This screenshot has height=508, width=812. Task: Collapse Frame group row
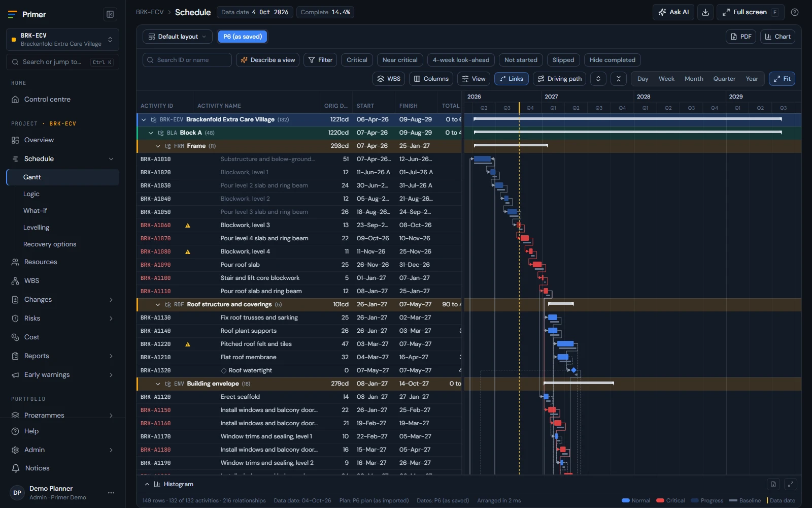pos(158,146)
